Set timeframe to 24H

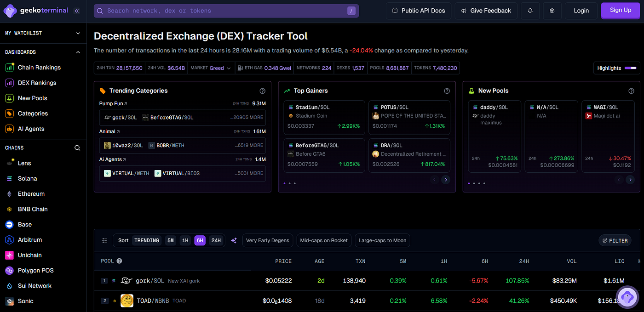point(216,240)
